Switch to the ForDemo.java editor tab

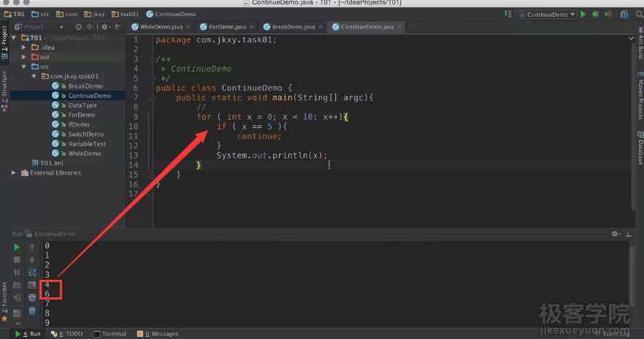(x=222, y=27)
